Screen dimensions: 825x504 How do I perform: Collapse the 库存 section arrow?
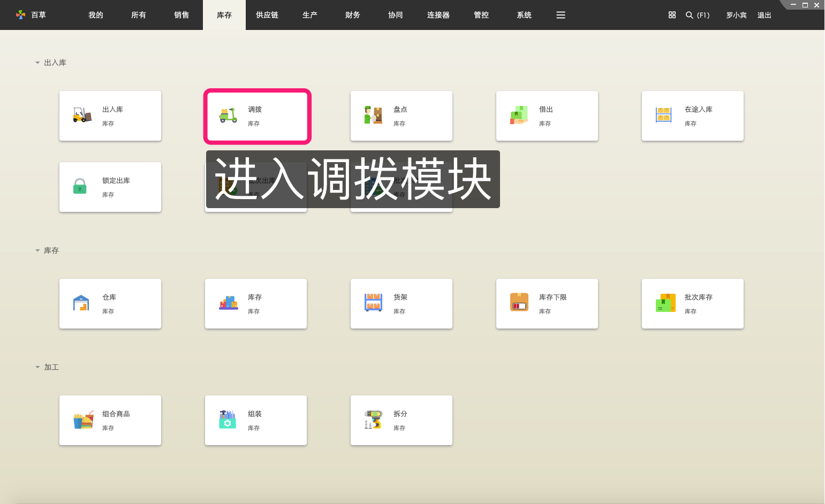[37, 250]
